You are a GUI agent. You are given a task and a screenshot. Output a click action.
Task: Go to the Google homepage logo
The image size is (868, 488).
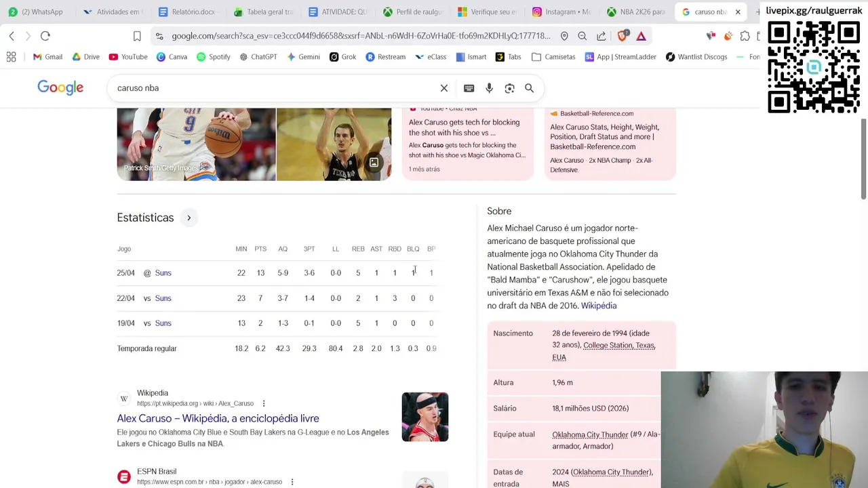click(60, 87)
